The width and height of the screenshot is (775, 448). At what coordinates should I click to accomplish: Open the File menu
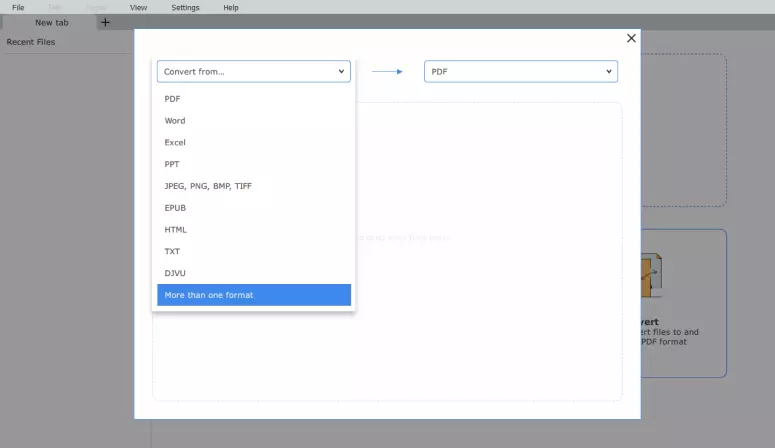click(x=18, y=7)
